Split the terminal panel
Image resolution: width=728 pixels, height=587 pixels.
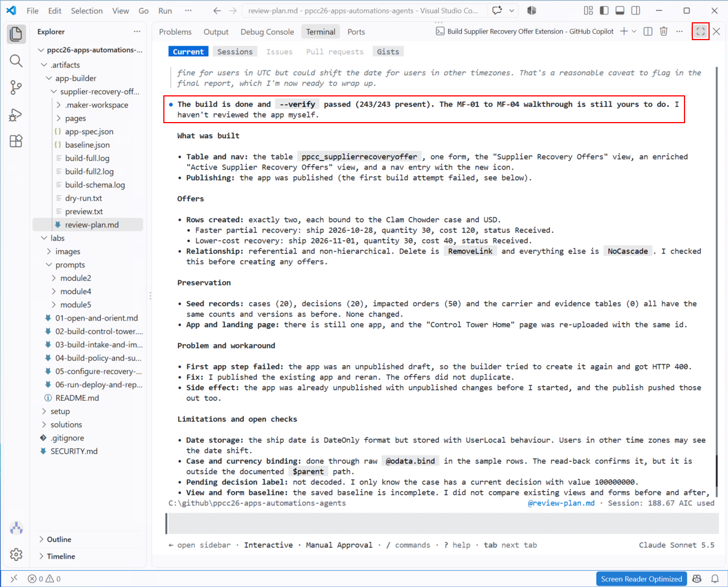(x=648, y=31)
